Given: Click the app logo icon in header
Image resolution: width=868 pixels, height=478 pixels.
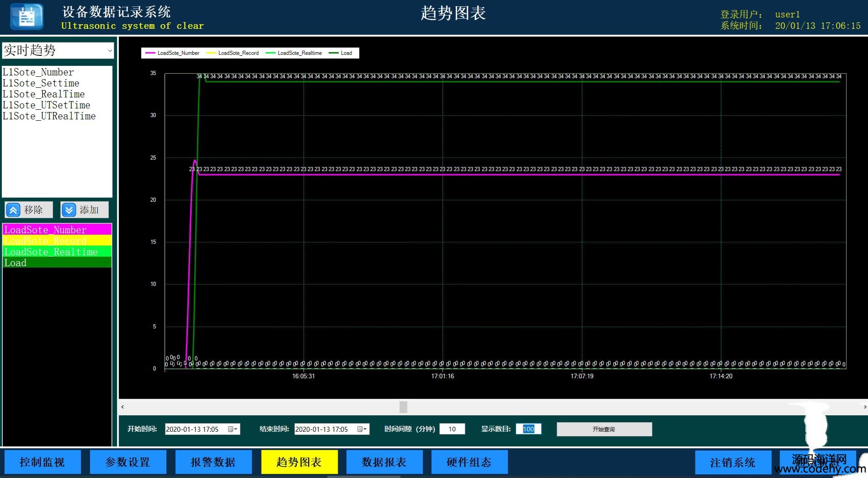Looking at the screenshot, I should pos(27,17).
